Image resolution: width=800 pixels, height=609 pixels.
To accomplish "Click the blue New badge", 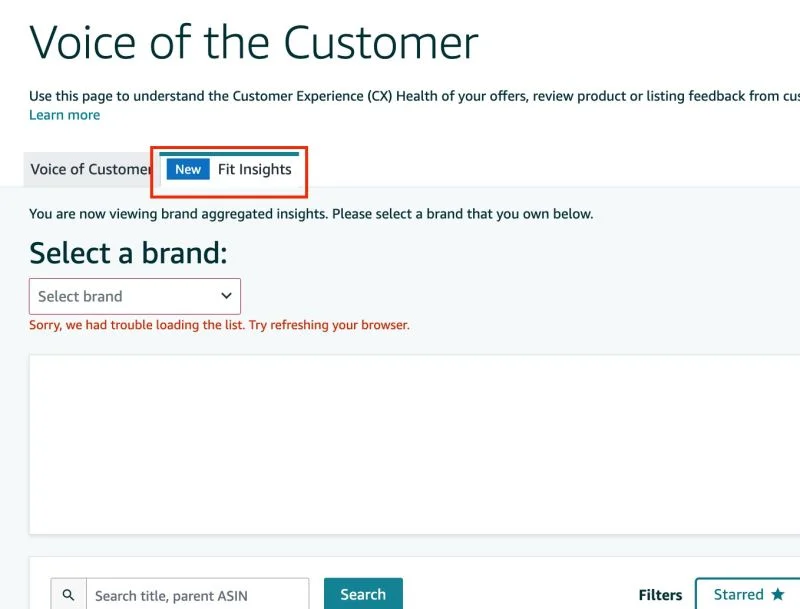I will coord(188,169).
